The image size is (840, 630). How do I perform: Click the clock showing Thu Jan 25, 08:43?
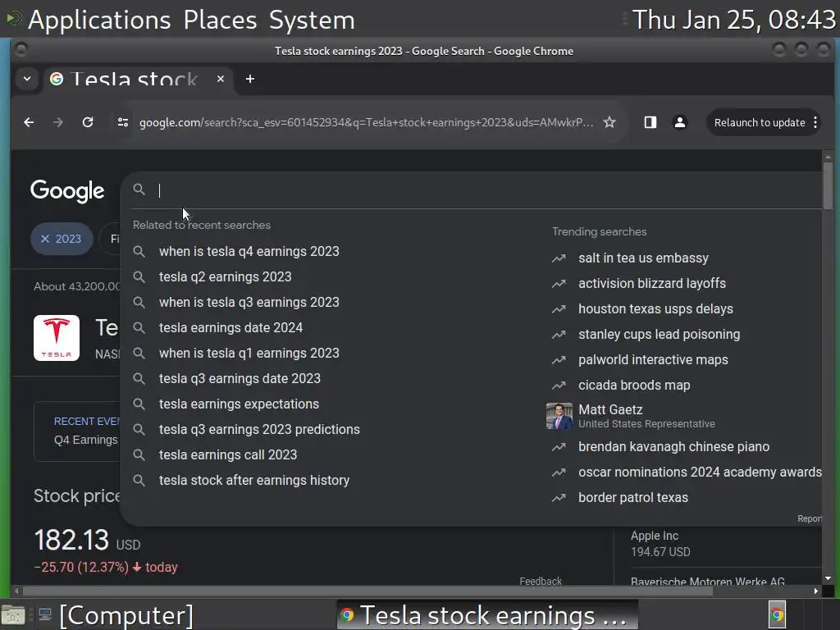pyautogui.click(x=734, y=20)
